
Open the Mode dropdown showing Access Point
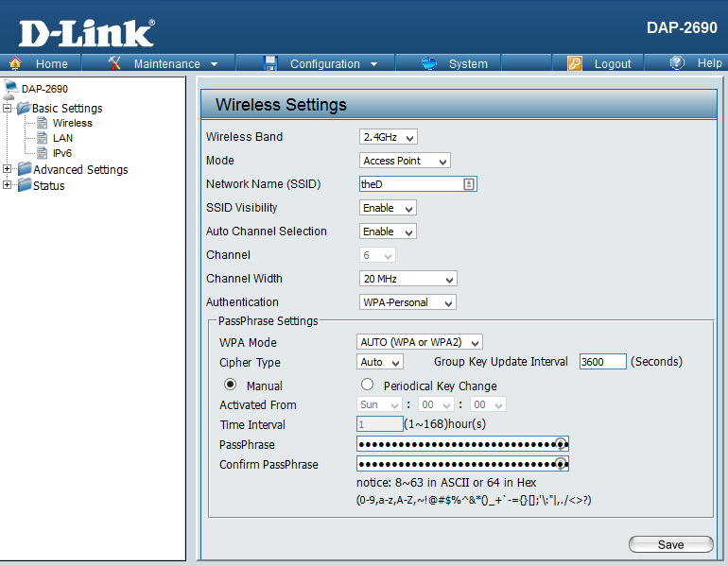coord(405,161)
